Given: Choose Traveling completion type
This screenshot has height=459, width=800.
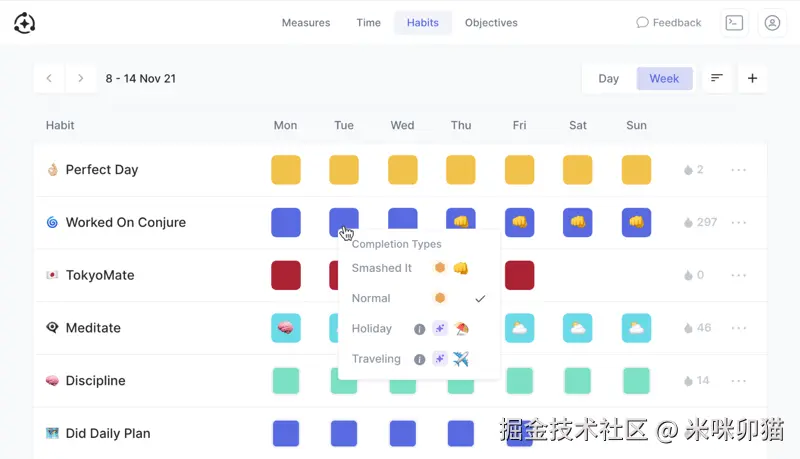Looking at the screenshot, I should click(x=419, y=359).
